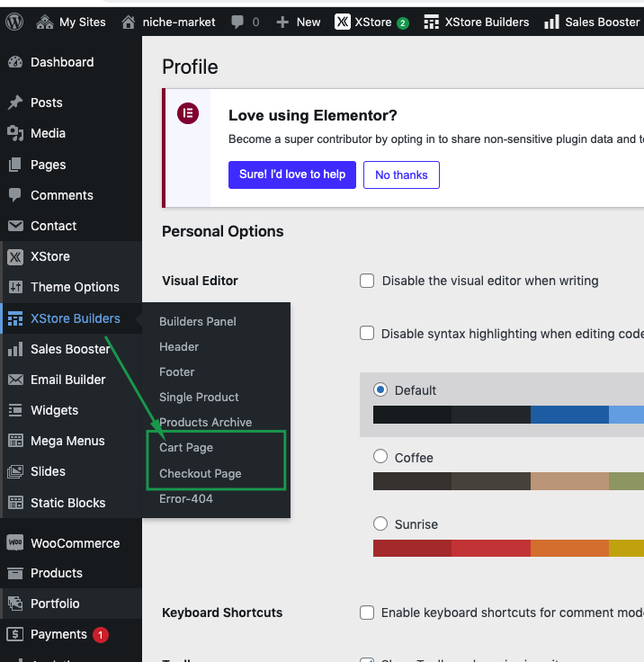Click the Contact envelope icon

[15, 226]
